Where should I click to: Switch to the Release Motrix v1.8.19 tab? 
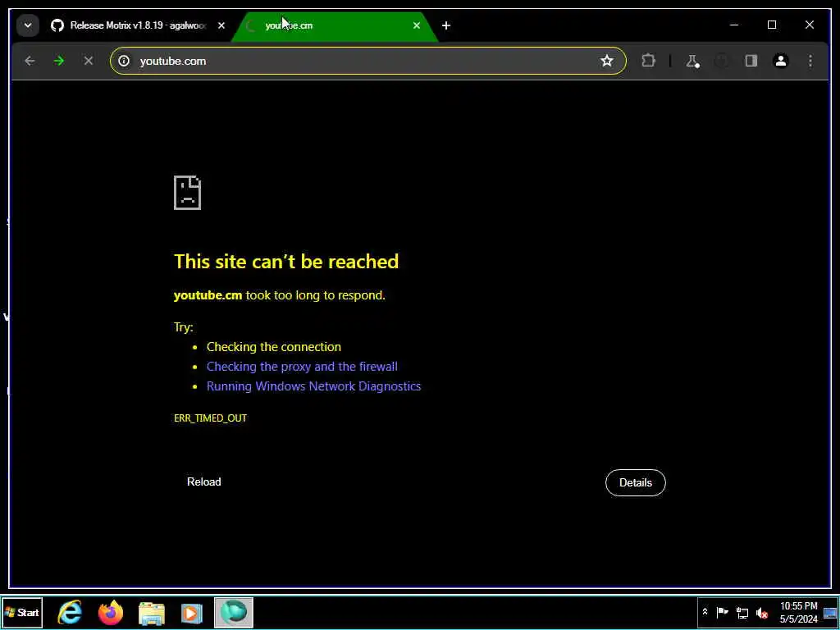click(138, 25)
